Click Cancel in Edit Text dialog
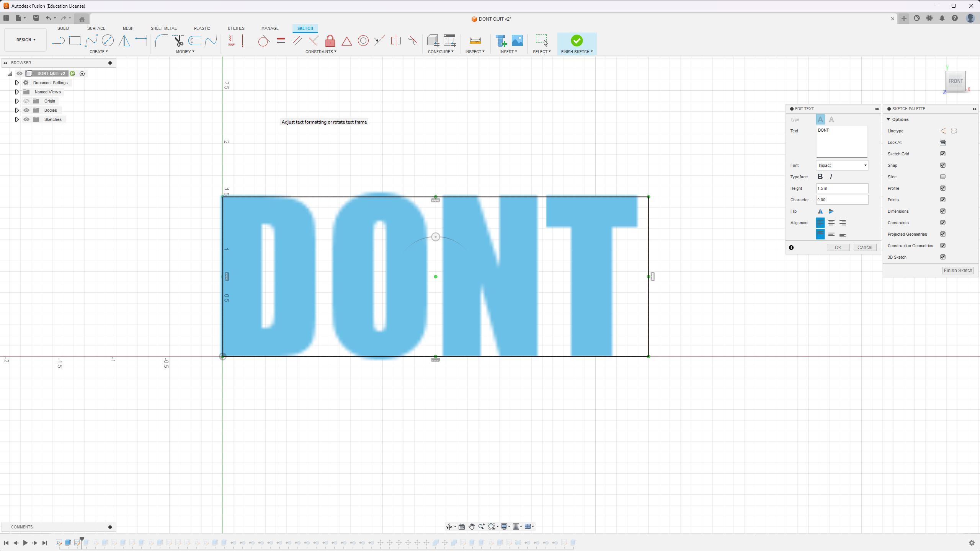Image resolution: width=980 pixels, height=551 pixels. [865, 248]
